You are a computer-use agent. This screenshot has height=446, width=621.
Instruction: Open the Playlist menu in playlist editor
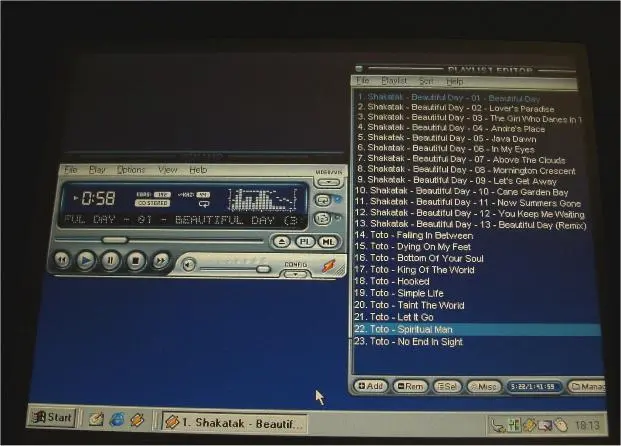pyautogui.click(x=394, y=81)
